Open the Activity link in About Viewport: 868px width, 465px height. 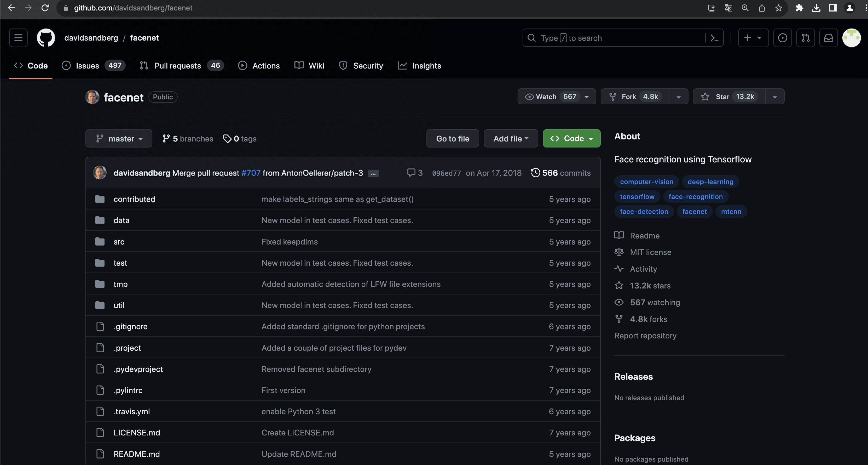coord(635,269)
